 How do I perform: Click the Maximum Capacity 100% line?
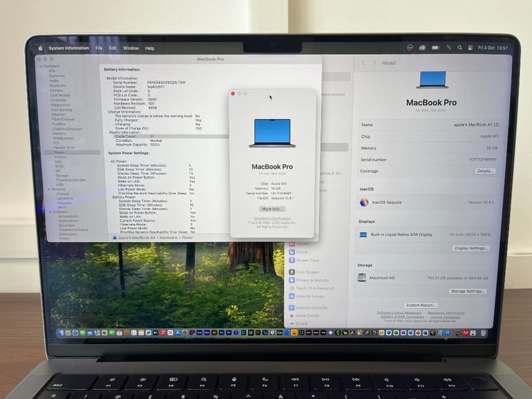click(x=138, y=145)
